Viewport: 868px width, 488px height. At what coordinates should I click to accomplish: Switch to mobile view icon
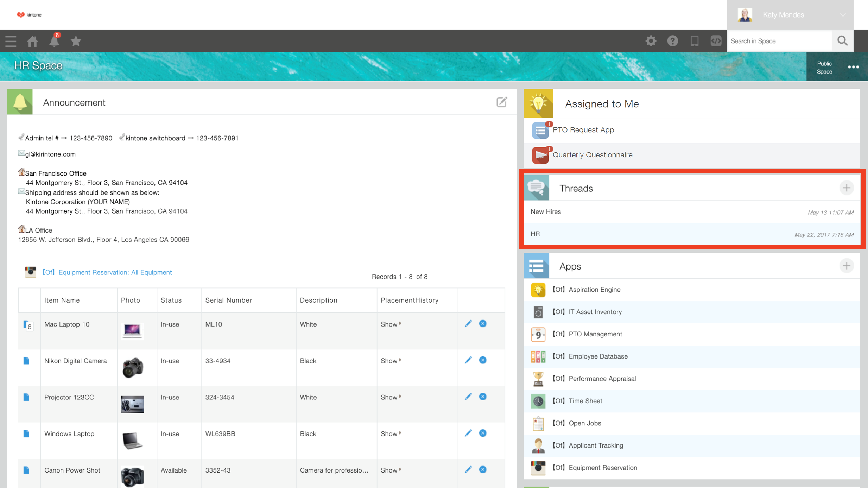point(694,41)
